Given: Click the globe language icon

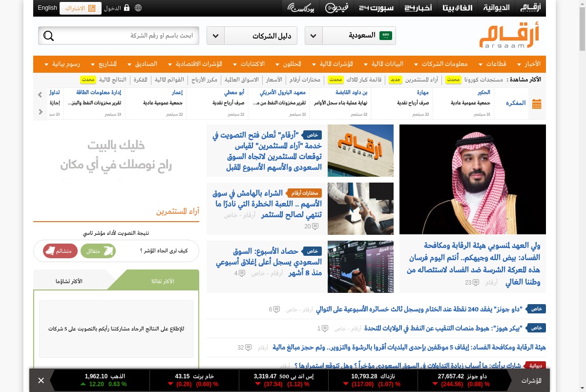Looking at the screenshot, I should [138, 8].
